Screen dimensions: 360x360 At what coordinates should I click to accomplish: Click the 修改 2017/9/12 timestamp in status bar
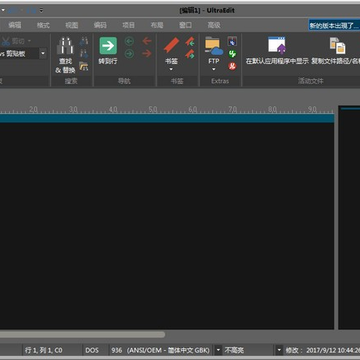(x=322, y=350)
